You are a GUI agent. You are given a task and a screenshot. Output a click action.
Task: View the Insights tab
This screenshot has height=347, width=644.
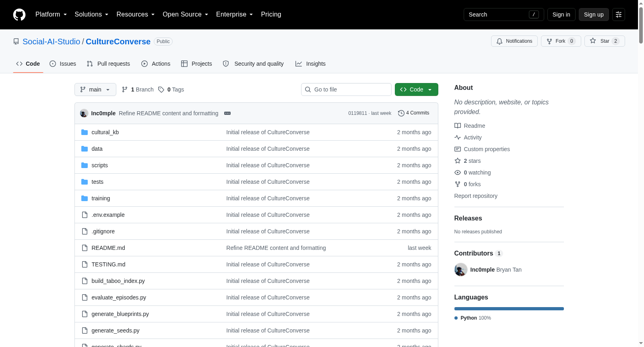310,64
